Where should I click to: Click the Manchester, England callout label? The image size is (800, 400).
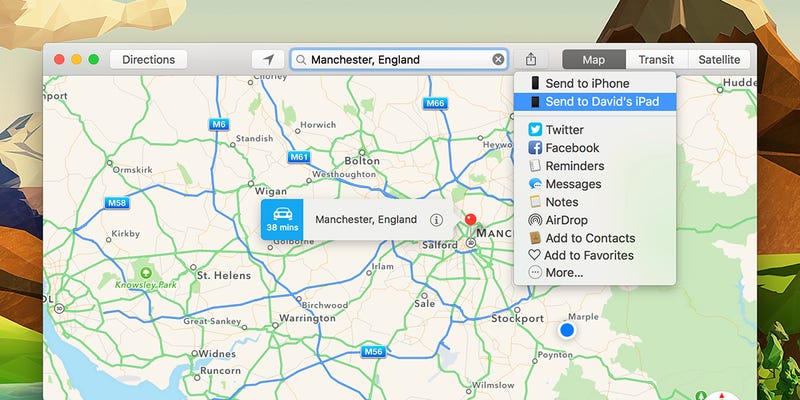(366, 220)
